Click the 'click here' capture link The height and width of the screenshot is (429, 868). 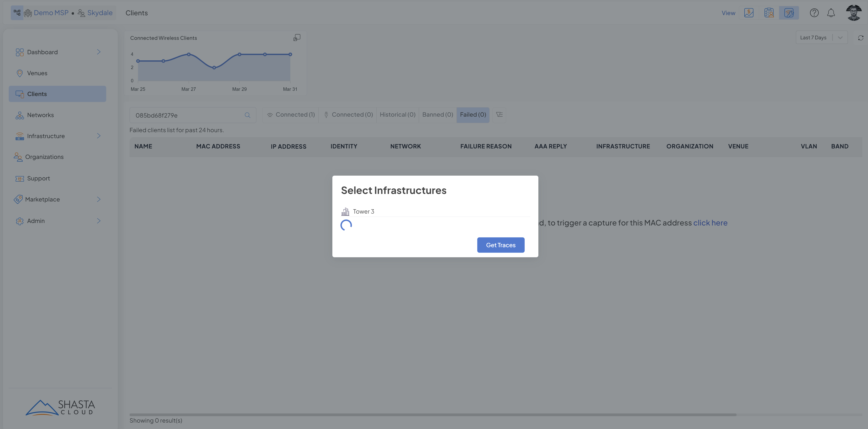pyautogui.click(x=710, y=223)
